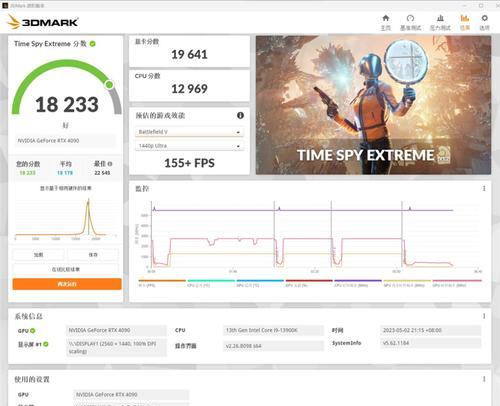Open the three-dot menu of the settings used panel

(484, 379)
